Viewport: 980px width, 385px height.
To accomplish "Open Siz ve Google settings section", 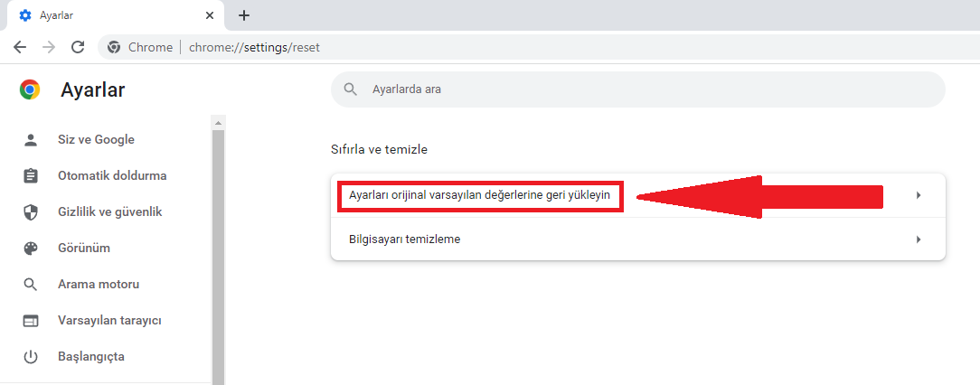I will tap(96, 139).
